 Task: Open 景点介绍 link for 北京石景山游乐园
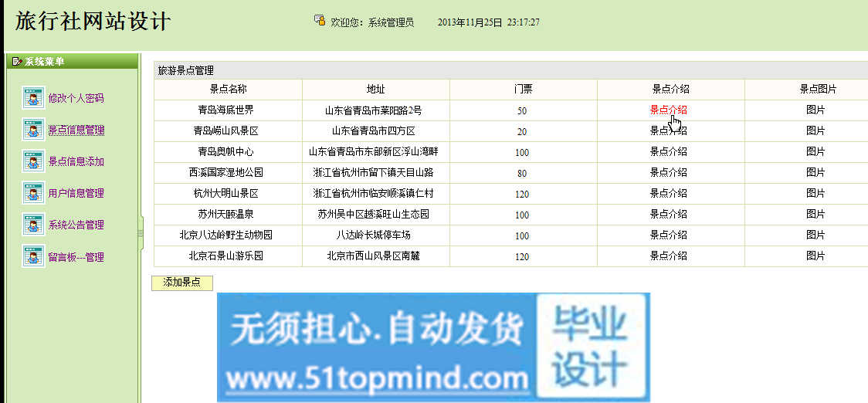pyautogui.click(x=669, y=256)
